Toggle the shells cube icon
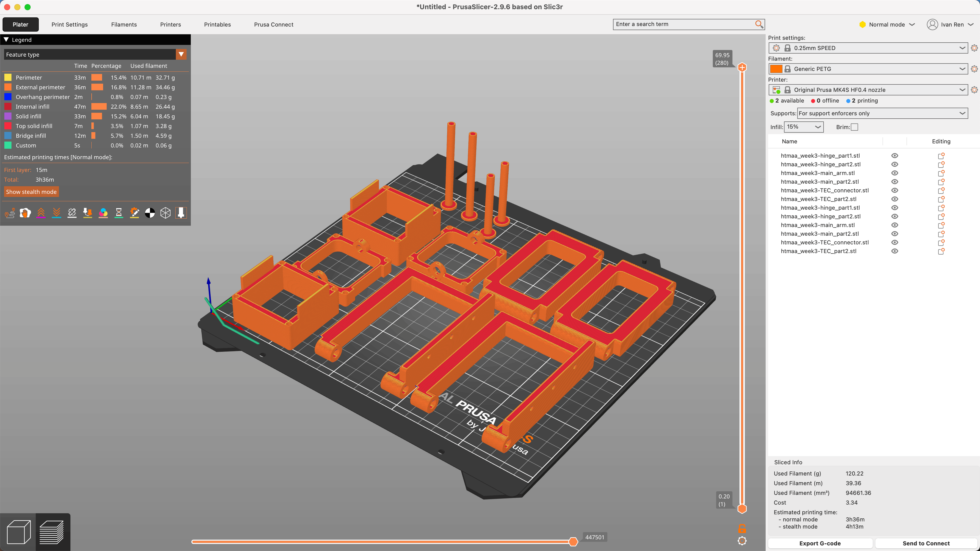Viewport: 980px width, 551px height. pyautogui.click(x=165, y=213)
